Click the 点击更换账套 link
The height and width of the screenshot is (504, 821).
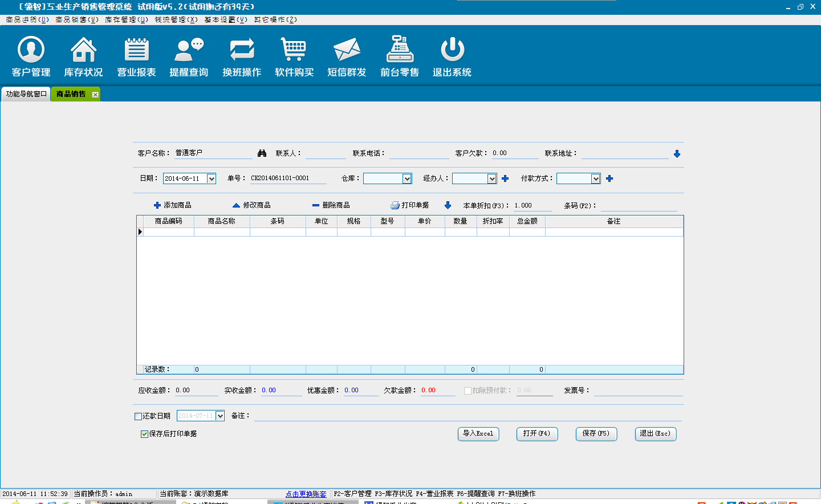point(306,494)
